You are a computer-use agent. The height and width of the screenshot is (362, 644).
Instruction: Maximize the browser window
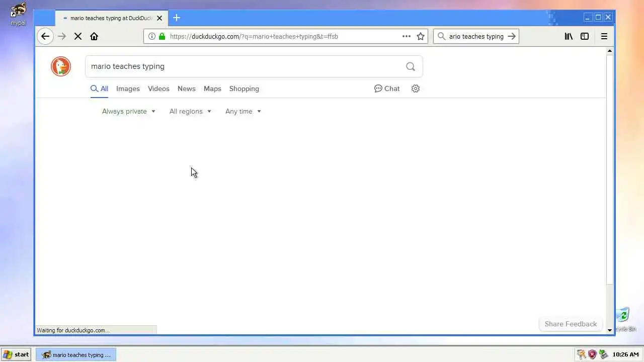598,17
